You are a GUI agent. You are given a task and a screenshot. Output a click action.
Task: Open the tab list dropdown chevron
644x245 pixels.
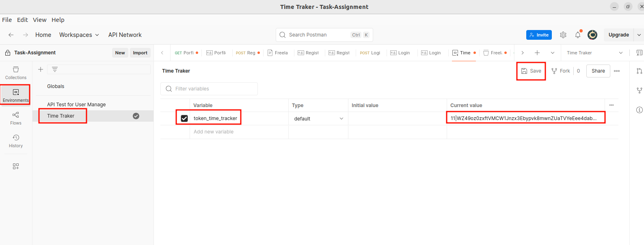(553, 53)
